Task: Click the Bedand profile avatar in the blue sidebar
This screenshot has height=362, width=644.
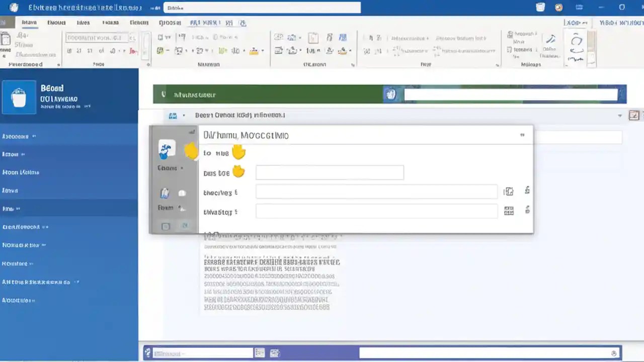Action: [19, 97]
